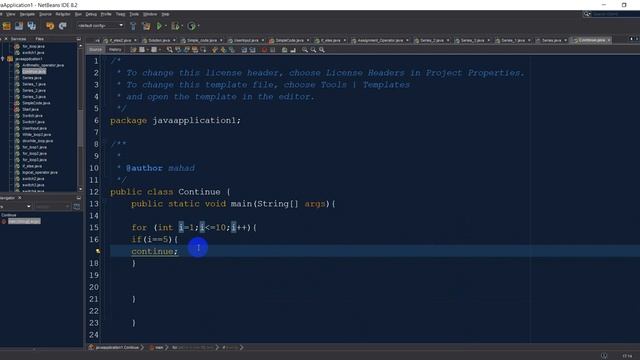Switch to the History view button

tap(115, 50)
